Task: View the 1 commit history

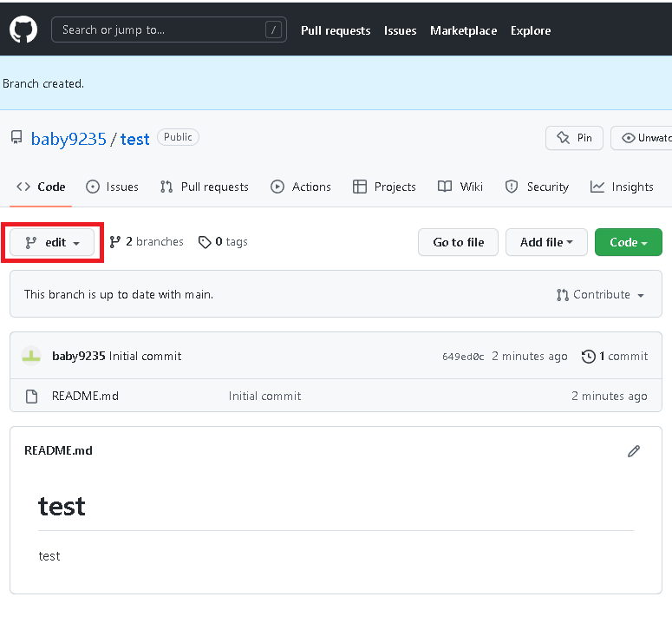Action: (x=615, y=357)
